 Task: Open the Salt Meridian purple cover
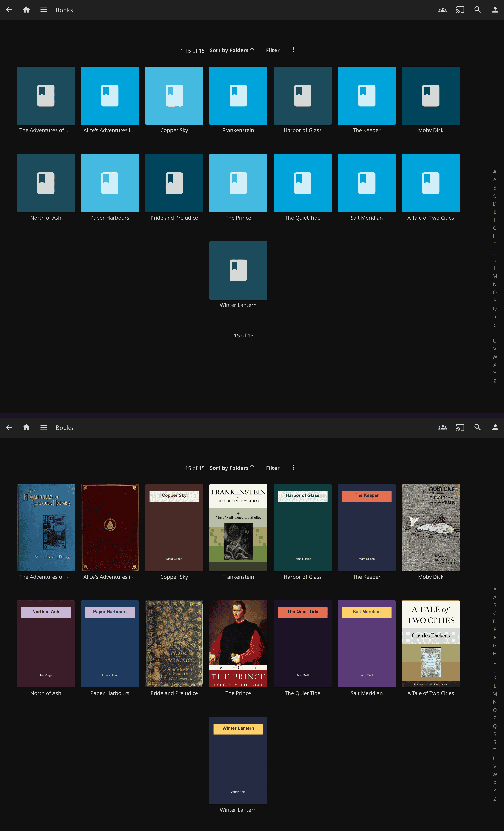tap(367, 644)
